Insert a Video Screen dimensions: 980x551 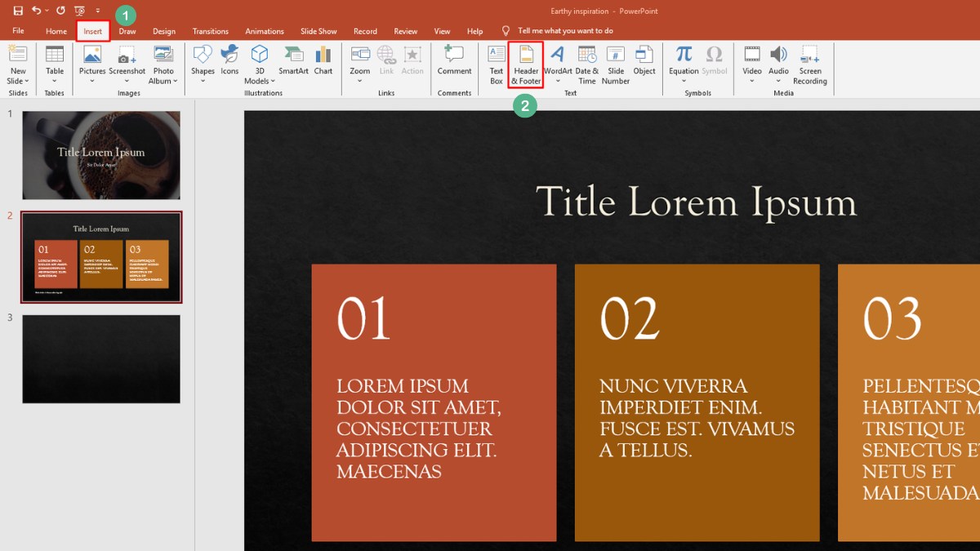click(x=752, y=64)
